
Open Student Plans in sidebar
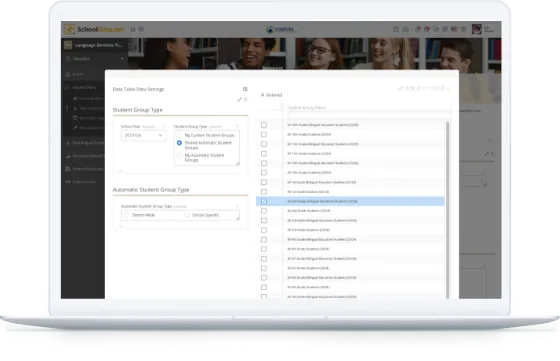click(x=84, y=87)
